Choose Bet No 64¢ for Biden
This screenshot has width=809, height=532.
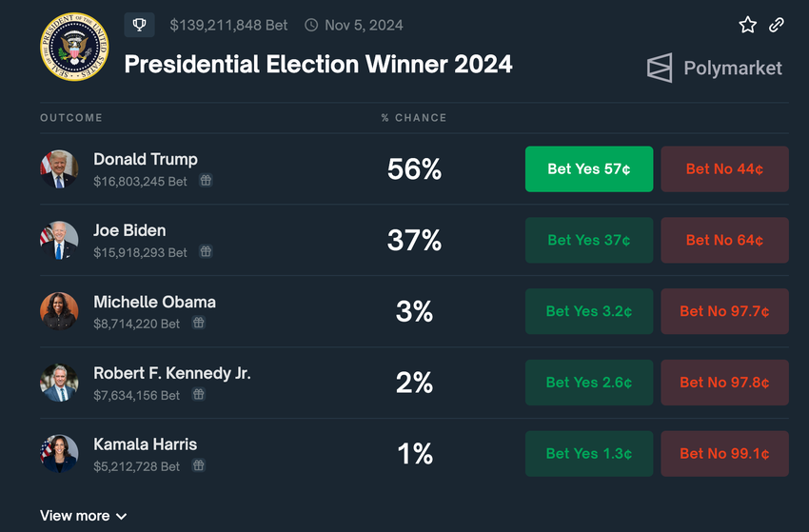724,241
